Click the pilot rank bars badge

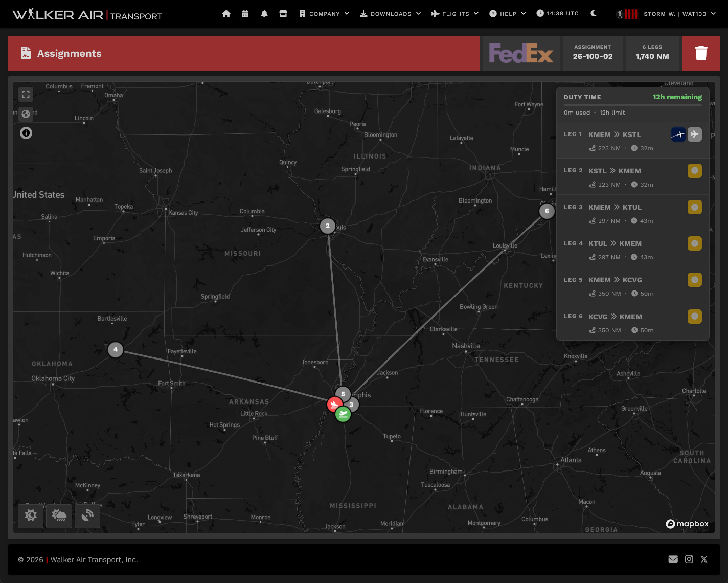point(627,14)
